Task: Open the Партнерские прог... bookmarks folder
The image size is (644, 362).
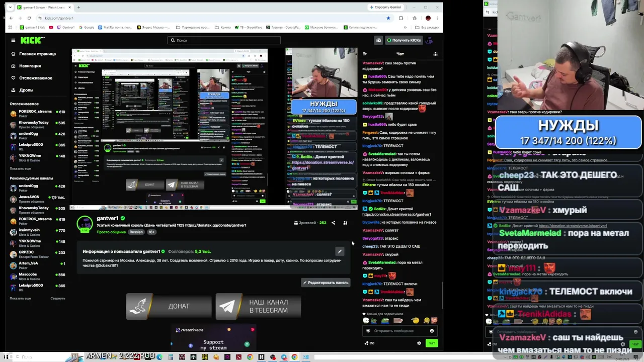Action: click(x=193, y=27)
